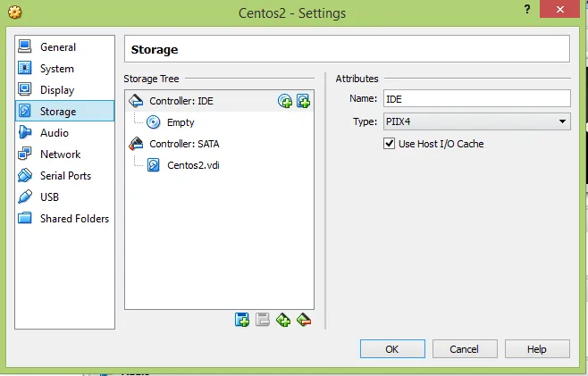Click the remove controller icon below storage tree
588x376 pixels.
coord(304,320)
